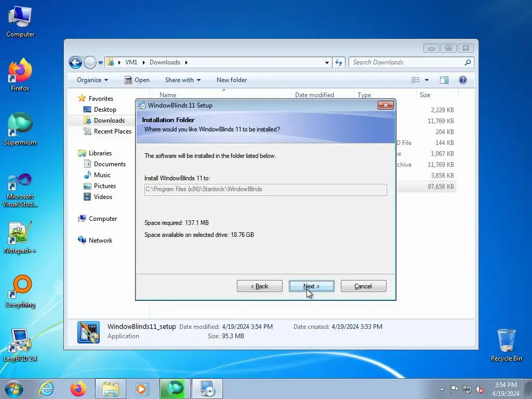Open Windows Media Player from the taskbar
This screenshot has width=532, height=399.
click(141, 389)
